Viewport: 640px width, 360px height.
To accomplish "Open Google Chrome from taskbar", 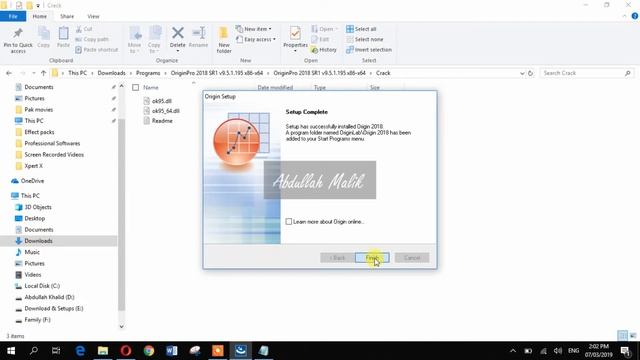I will (x=149, y=351).
